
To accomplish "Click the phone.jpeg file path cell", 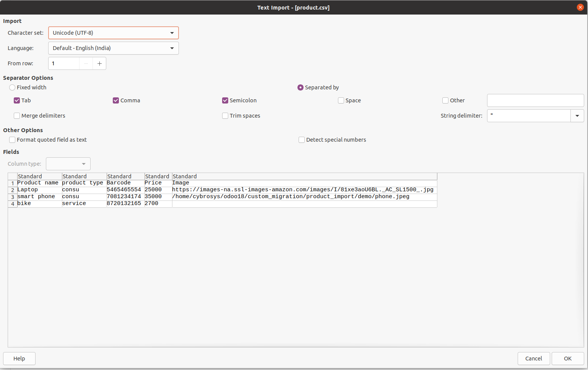I will [x=304, y=197].
